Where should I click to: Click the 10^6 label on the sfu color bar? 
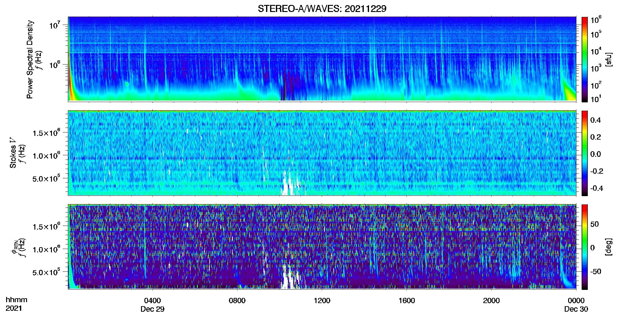point(596,20)
